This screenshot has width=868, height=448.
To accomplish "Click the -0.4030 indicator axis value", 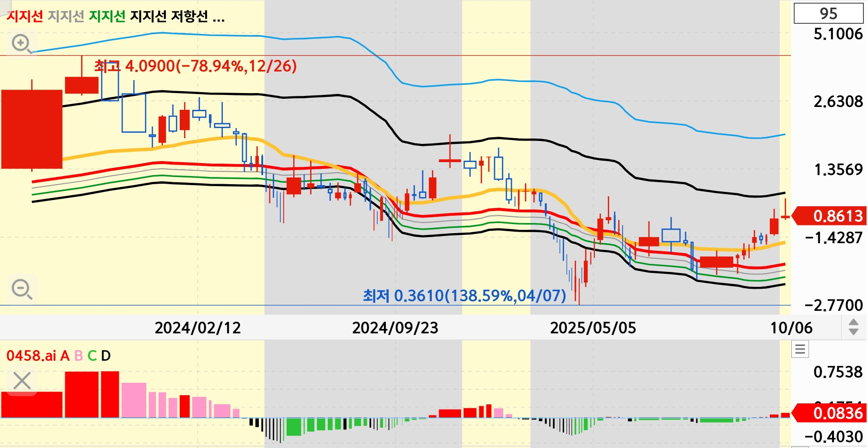I will point(834,437).
